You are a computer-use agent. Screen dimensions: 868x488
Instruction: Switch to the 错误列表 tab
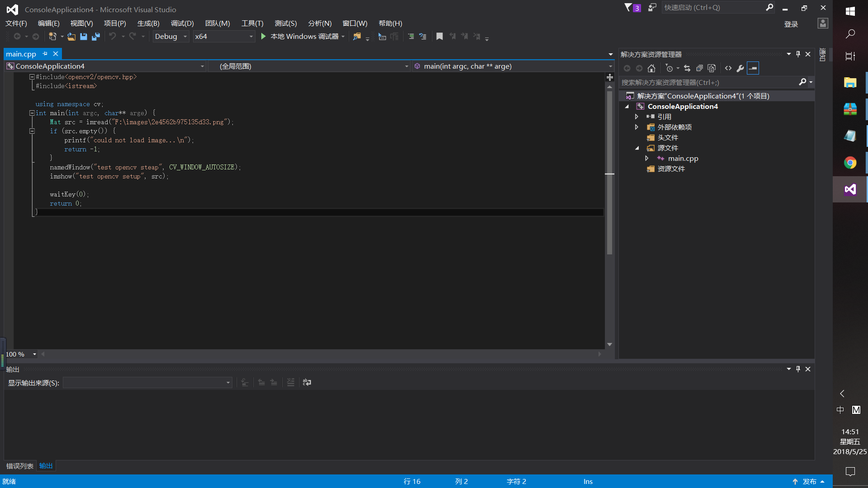[20, 466]
